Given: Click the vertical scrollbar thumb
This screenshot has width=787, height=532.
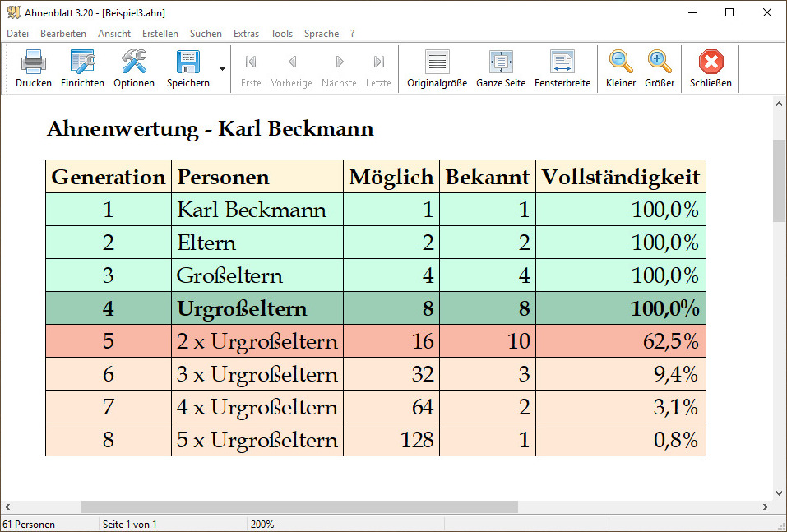Looking at the screenshot, I should pyautogui.click(x=779, y=181).
